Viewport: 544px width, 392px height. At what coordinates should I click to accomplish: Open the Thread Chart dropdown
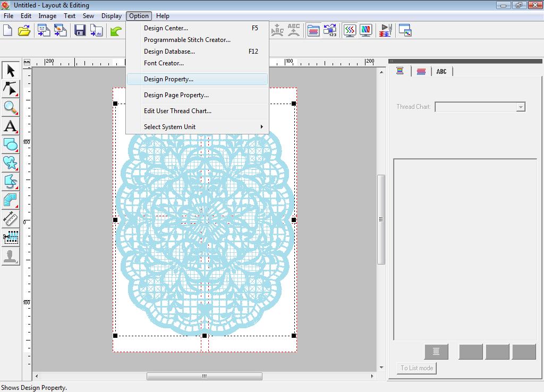[x=480, y=107]
